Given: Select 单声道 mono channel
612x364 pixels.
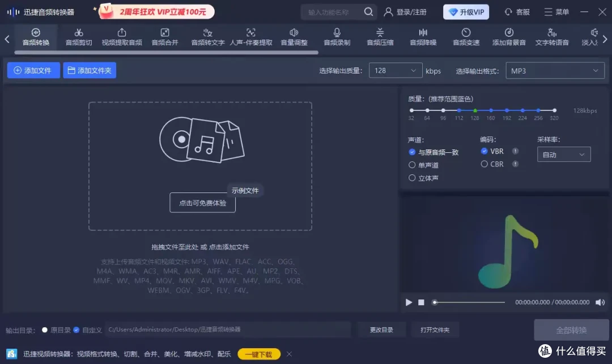Looking at the screenshot, I should 423,165.
